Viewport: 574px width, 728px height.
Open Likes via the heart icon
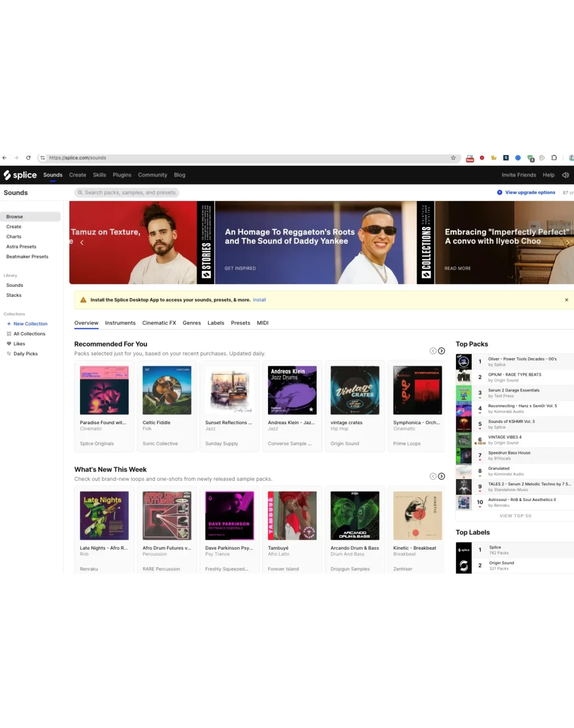[9, 344]
